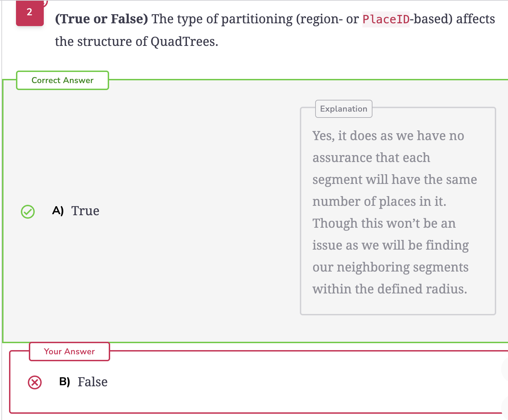The height and width of the screenshot is (420, 508).
Task: Click the red X icon beside False
Action: [x=35, y=383]
